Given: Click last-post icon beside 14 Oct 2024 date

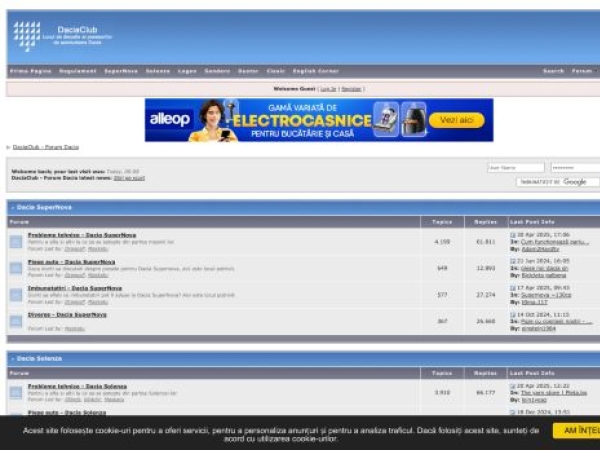Looking at the screenshot, I should pyautogui.click(x=513, y=315).
